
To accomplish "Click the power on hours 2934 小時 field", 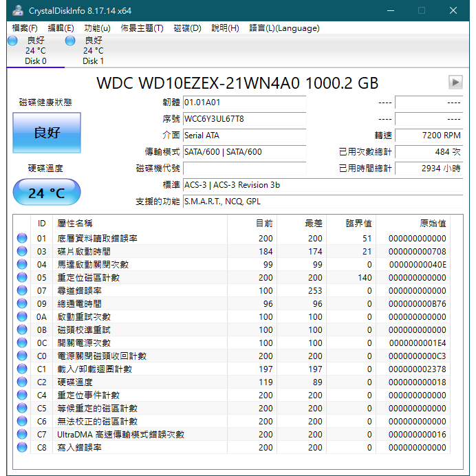I will 429,168.
